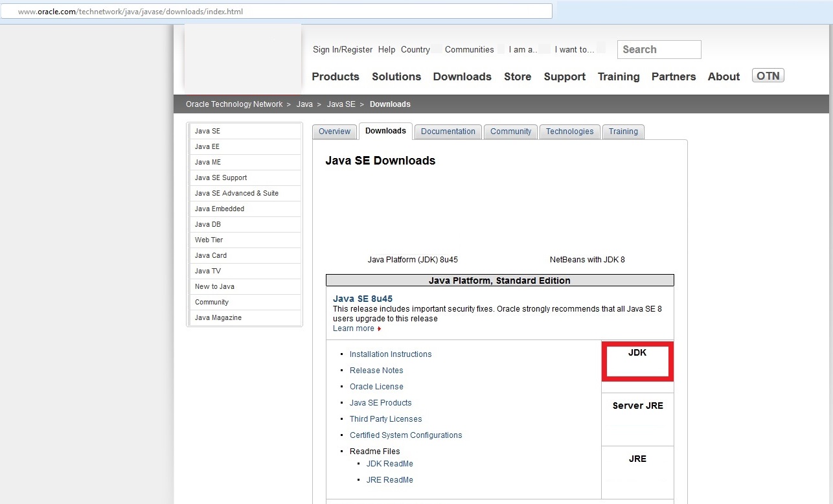Open the Help link in header
This screenshot has width=833, height=504.
pyautogui.click(x=387, y=49)
